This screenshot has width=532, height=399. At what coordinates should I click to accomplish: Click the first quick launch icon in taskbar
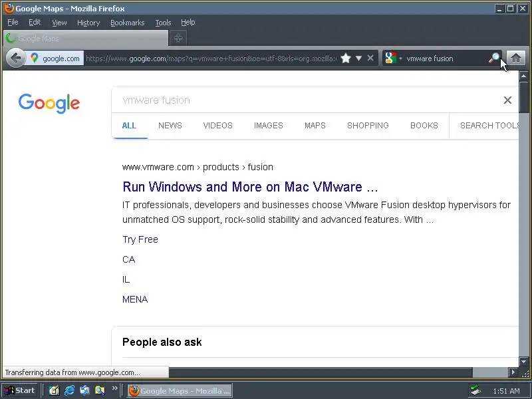point(54,390)
